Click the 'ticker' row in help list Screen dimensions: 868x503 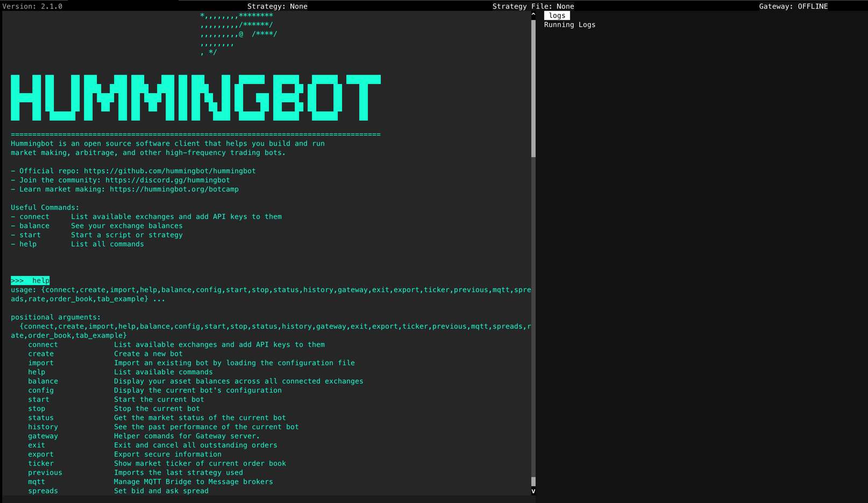(x=157, y=464)
